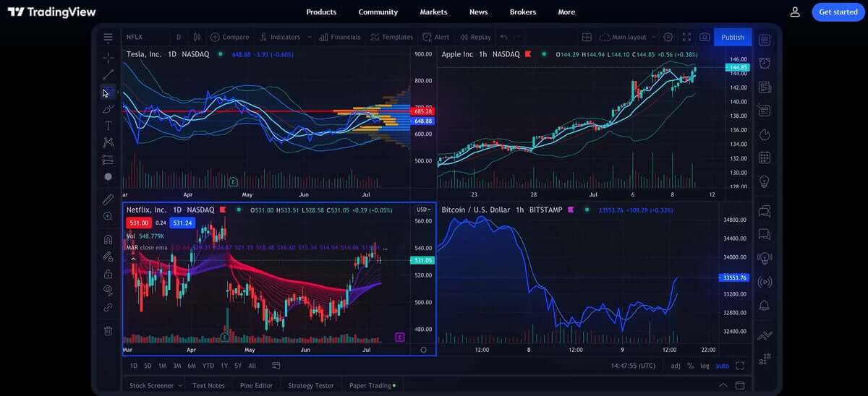Click the Get started button
Image resolution: width=868 pixels, height=396 pixels.
(x=838, y=12)
